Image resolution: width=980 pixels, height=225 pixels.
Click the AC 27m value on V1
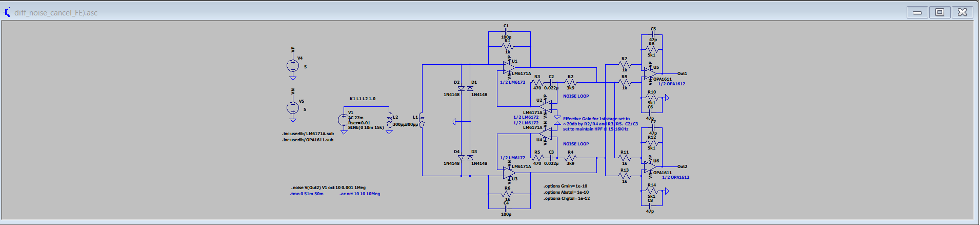tap(356, 118)
